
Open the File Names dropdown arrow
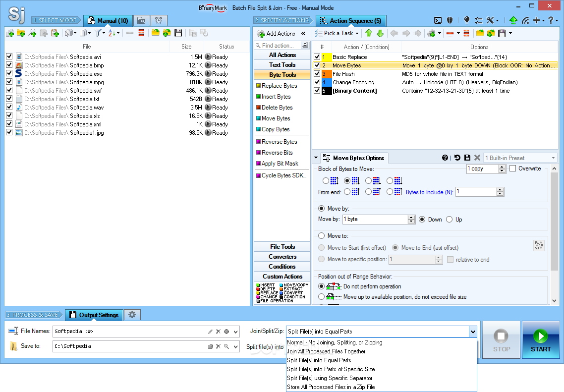pos(235,332)
